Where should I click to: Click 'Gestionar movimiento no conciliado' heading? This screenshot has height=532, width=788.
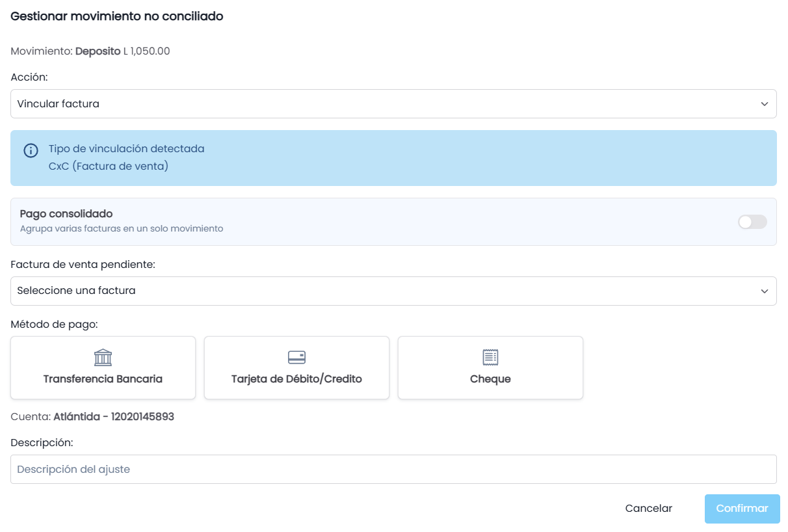117,16
